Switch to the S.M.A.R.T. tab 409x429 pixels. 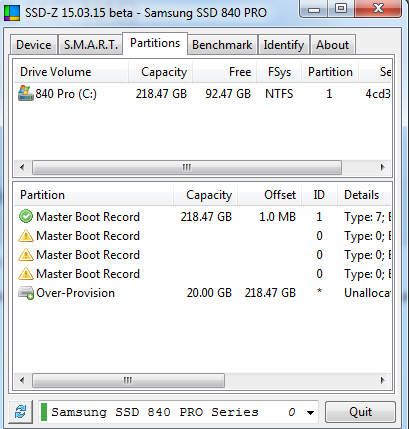point(91,45)
